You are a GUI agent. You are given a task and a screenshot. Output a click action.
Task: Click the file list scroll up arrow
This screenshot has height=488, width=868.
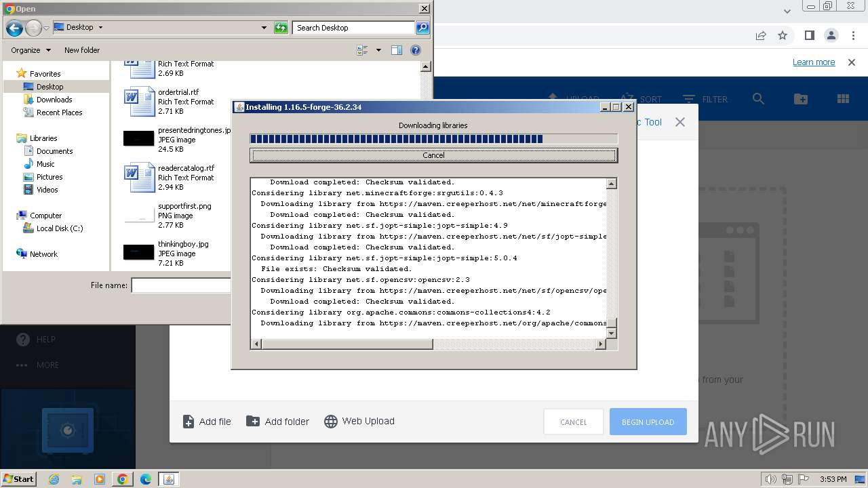(x=426, y=66)
